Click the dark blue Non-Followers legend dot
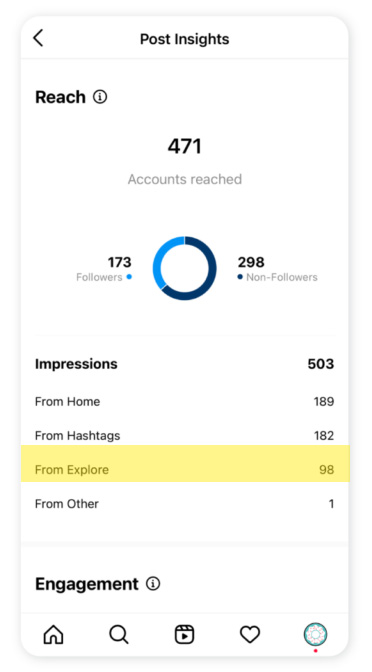The image size is (372, 672). [x=240, y=277]
